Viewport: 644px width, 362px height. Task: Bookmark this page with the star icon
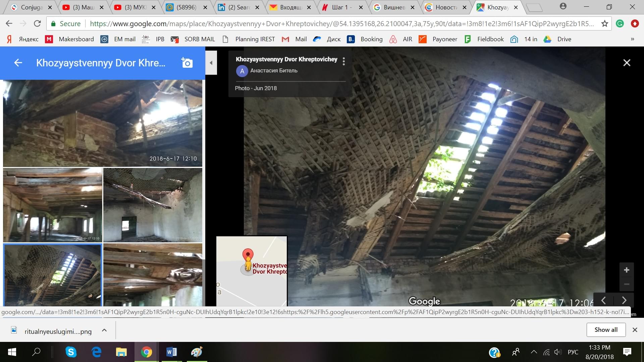[x=604, y=23]
